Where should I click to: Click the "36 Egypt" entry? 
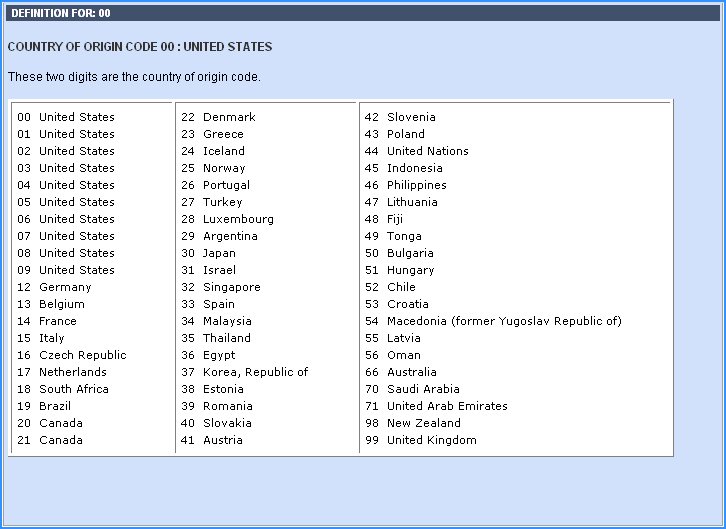click(208, 355)
